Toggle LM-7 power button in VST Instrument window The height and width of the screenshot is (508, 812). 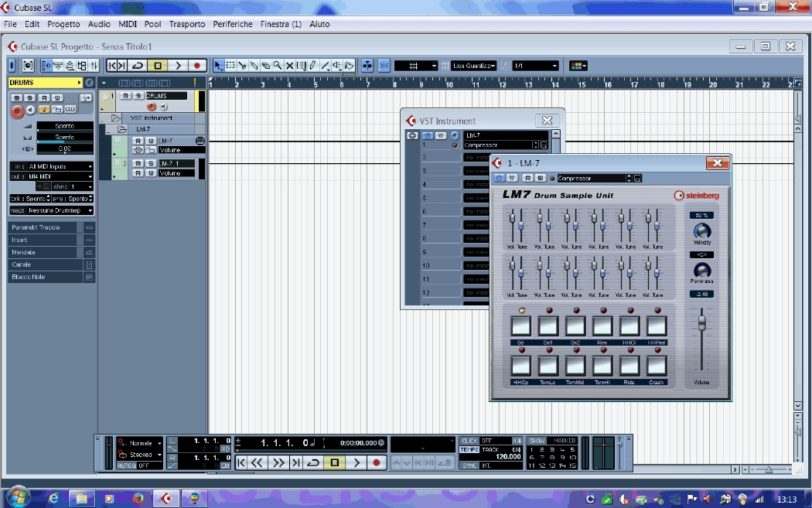427,135
